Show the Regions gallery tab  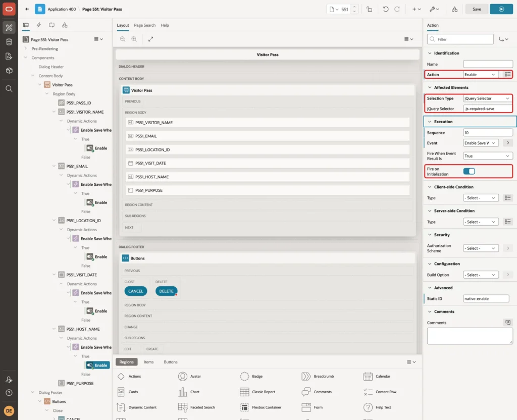pos(127,362)
